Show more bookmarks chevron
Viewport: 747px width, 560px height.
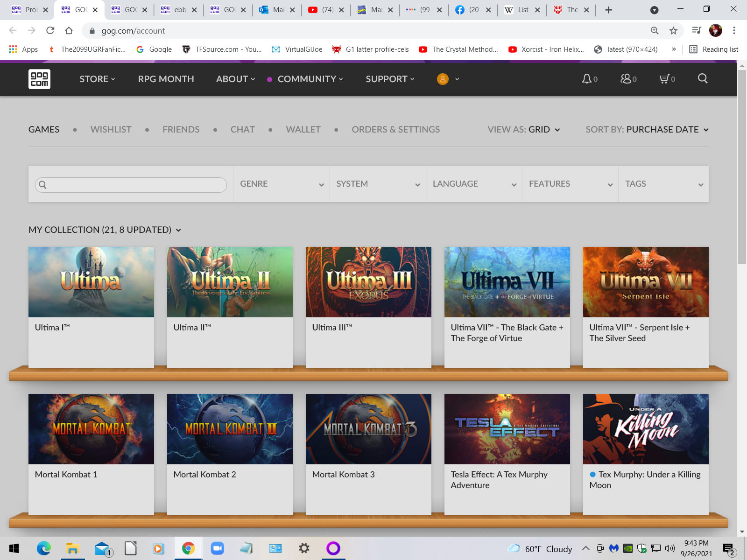674,49
